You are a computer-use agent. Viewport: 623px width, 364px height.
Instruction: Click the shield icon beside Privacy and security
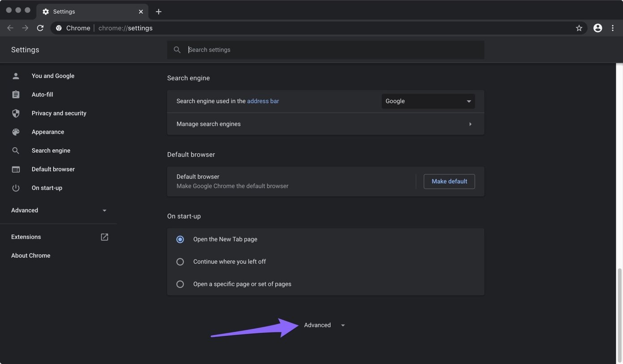pos(16,113)
